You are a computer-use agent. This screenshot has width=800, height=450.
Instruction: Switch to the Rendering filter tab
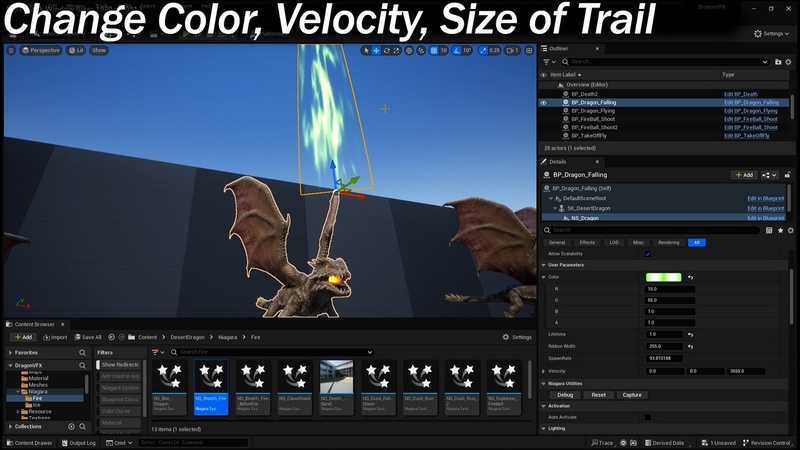click(x=668, y=242)
